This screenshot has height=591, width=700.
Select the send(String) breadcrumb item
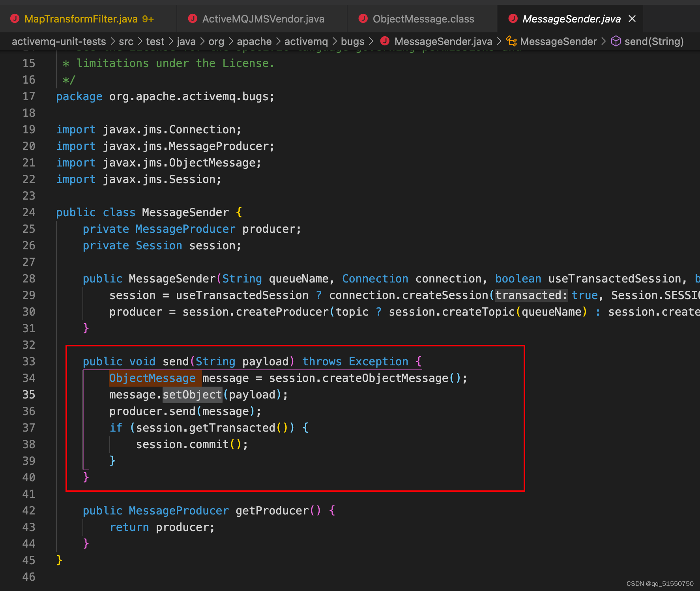click(654, 41)
